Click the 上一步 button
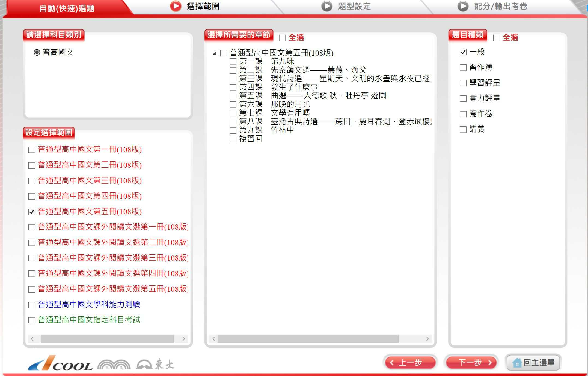The image size is (588, 376). 410,363
